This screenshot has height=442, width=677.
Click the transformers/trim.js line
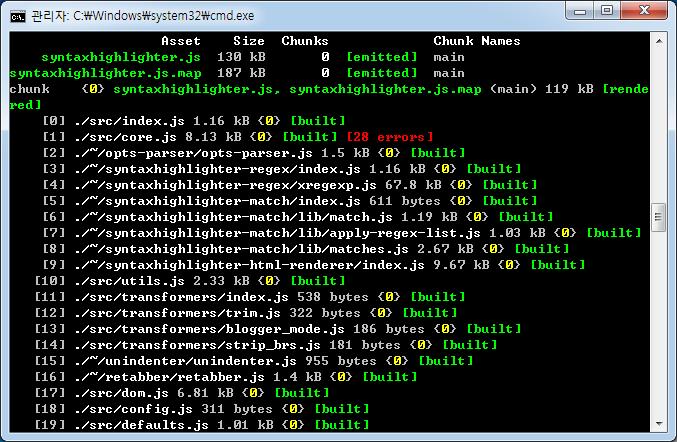click(246, 313)
